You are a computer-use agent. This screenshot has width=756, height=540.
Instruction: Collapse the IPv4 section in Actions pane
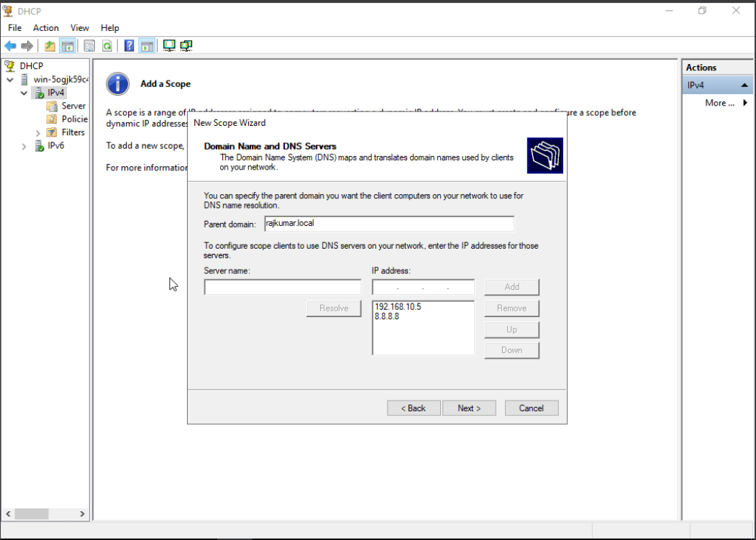pos(744,86)
